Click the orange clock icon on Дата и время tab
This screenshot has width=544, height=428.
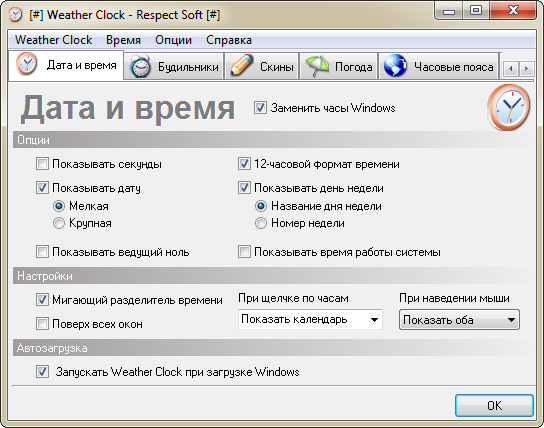point(27,64)
